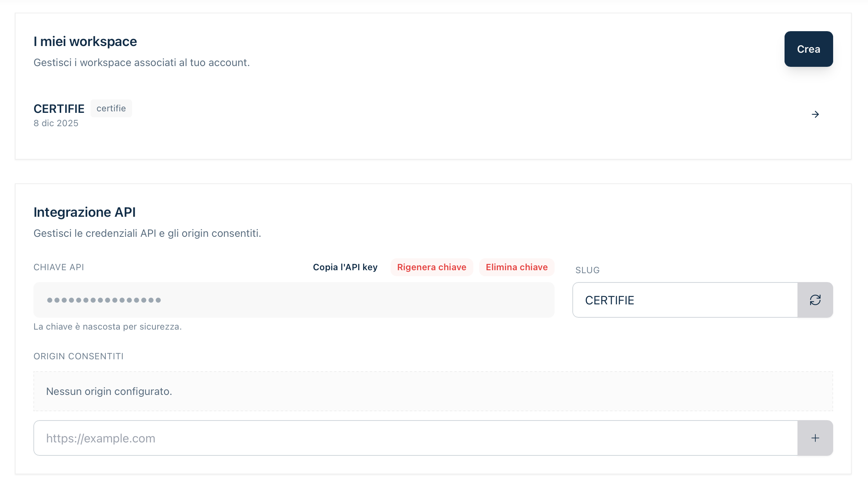Screen dimensions: 868x484
Task: Click the https://example.com origin field
Action: pos(415,438)
